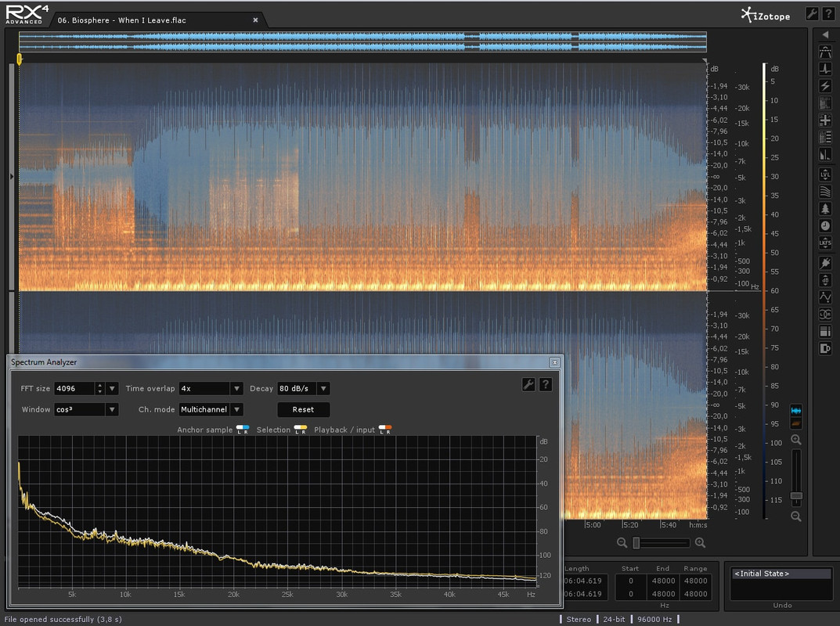Click the Start column header label
The image size is (840, 626).
[x=630, y=568]
